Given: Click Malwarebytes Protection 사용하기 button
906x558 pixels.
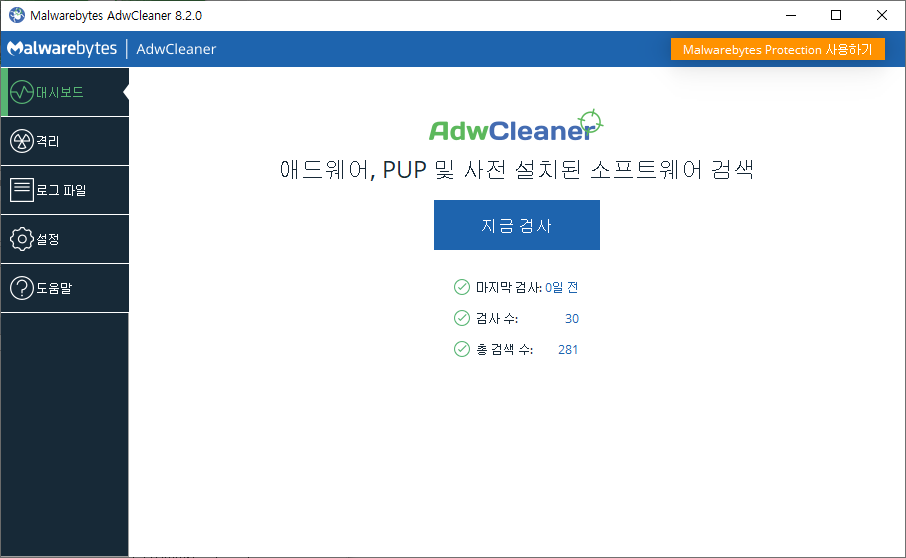Looking at the screenshot, I should pyautogui.click(x=777, y=49).
